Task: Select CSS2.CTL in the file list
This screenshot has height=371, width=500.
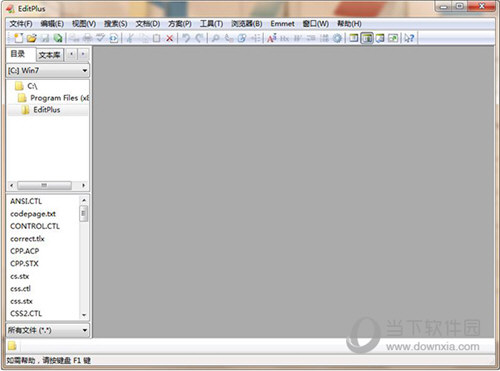Action: pyautogui.click(x=26, y=313)
